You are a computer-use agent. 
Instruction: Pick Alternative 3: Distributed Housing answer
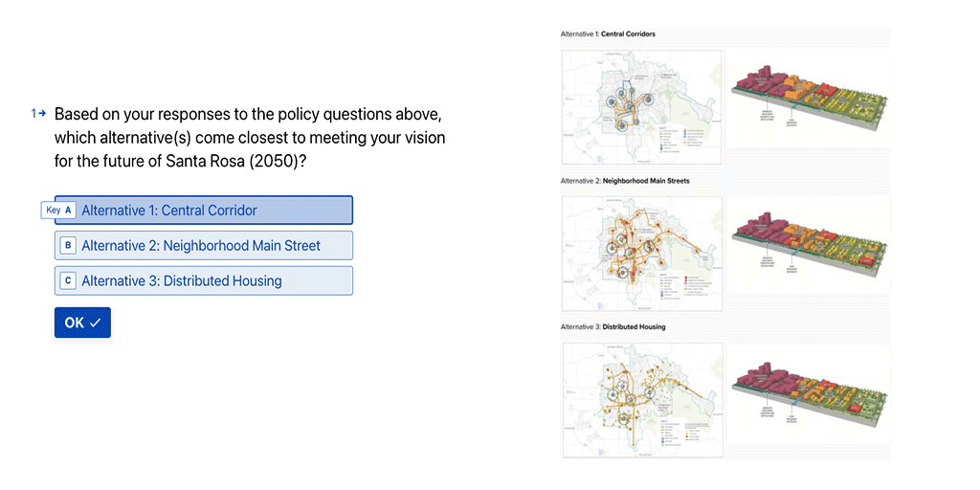204,280
